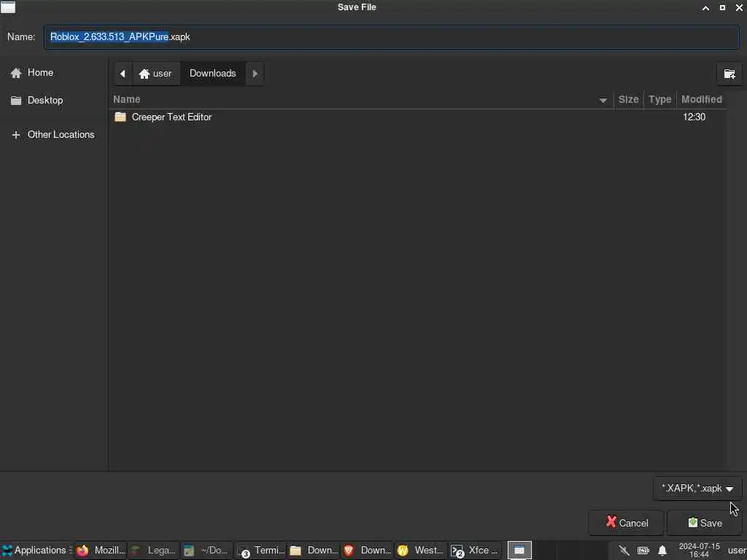Sort files by Type column
The height and width of the screenshot is (560, 747).
coord(659,99)
